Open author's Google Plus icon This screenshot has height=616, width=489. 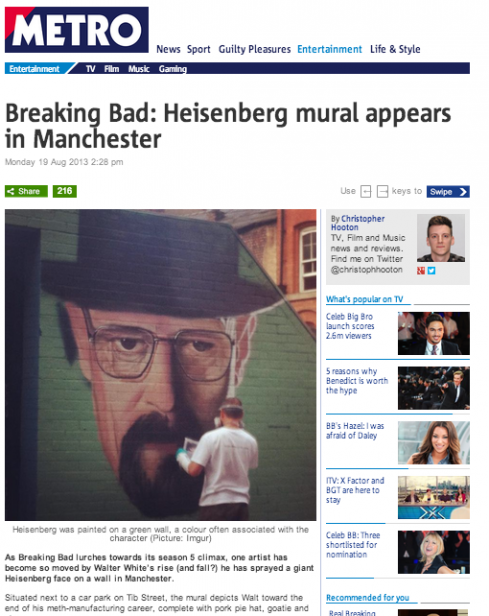(x=421, y=271)
